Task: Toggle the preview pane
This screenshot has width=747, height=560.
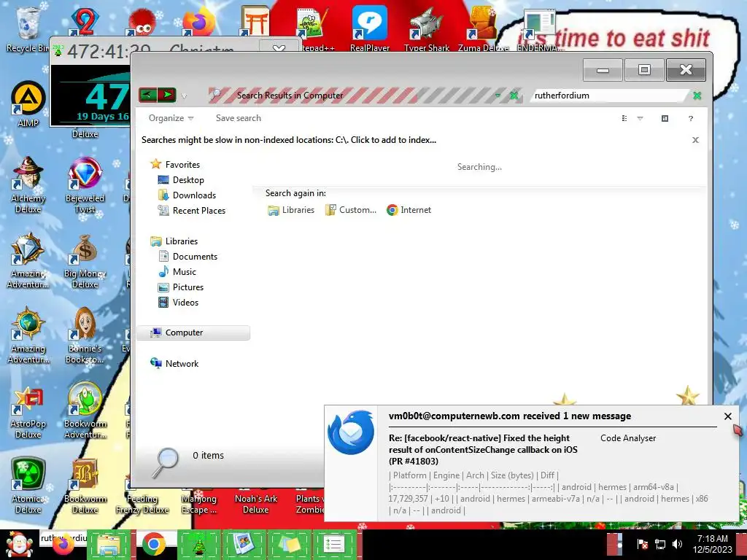Action: (x=665, y=118)
